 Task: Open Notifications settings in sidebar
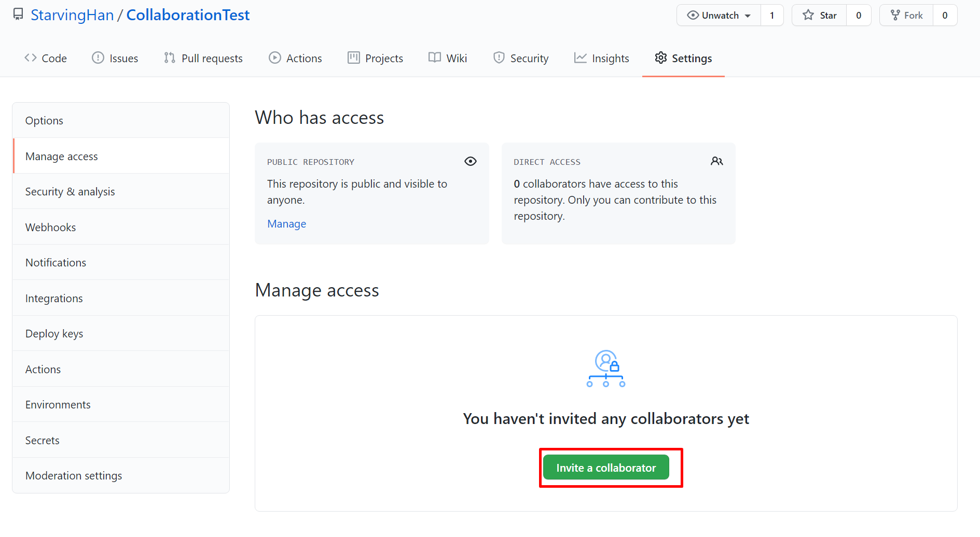[x=121, y=262]
